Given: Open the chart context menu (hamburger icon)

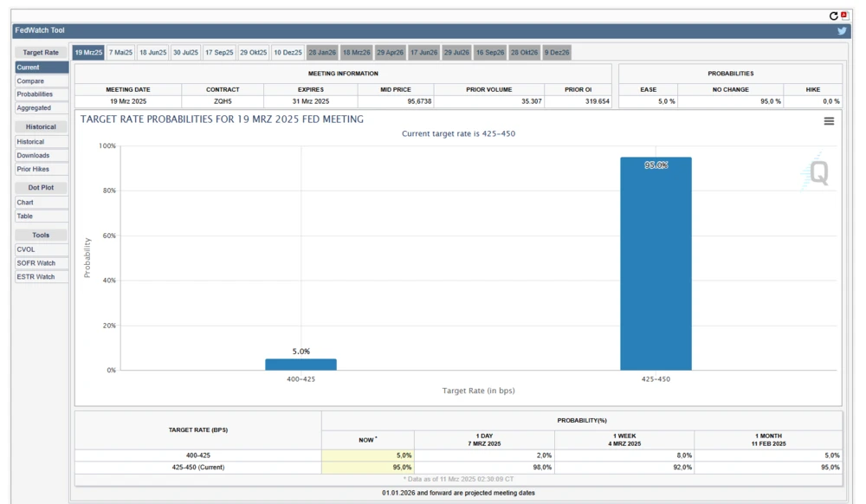Looking at the screenshot, I should tap(829, 121).
